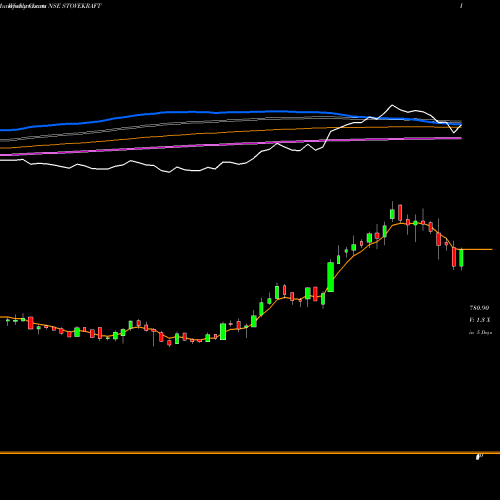Click the last green candlestick on the chart
500x500 pixels.
coord(461,258)
